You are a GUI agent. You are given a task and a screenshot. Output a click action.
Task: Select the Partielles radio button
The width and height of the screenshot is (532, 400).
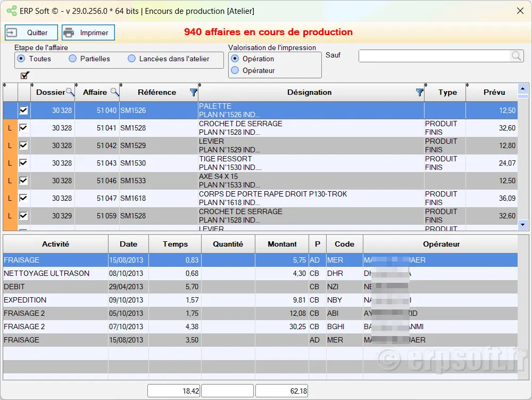(x=73, y=59)
